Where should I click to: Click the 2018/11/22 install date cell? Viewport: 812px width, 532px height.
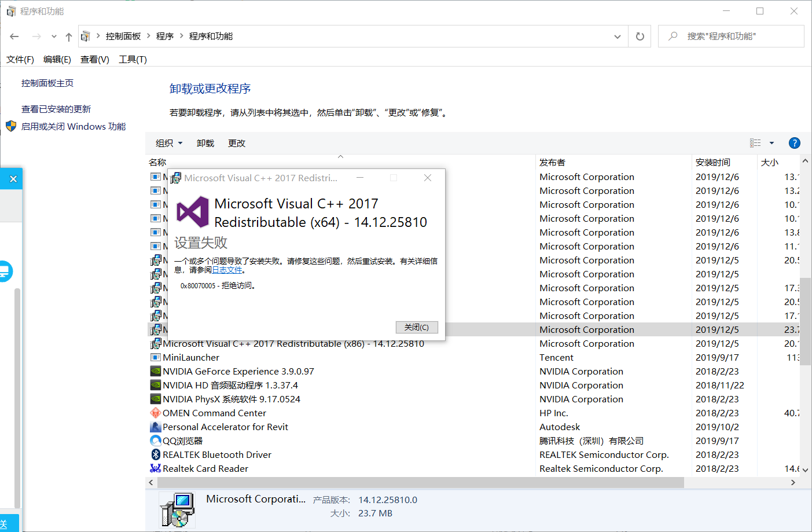tap(720, 386)
